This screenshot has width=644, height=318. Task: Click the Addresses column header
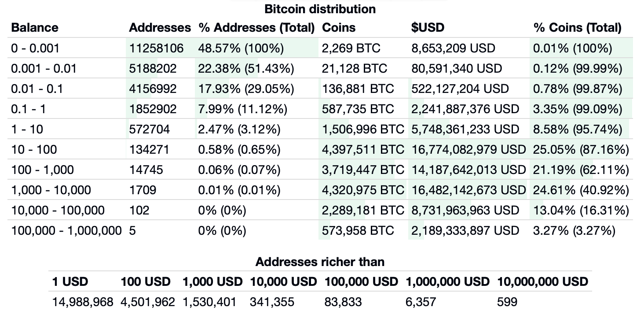[x=160, y=28]
